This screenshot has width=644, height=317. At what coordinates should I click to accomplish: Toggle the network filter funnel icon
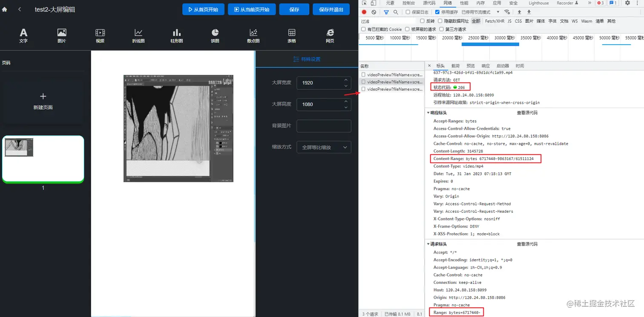click(386, 12)
